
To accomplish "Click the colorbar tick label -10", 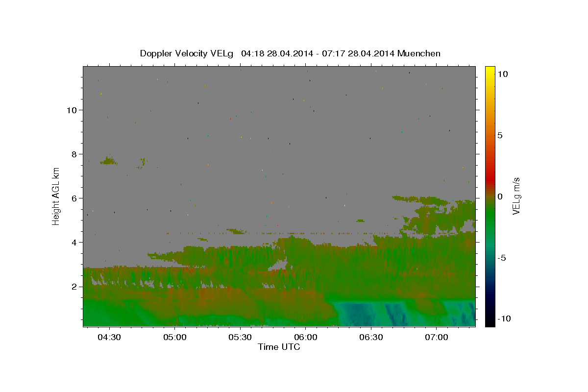I will pos(504,318).
